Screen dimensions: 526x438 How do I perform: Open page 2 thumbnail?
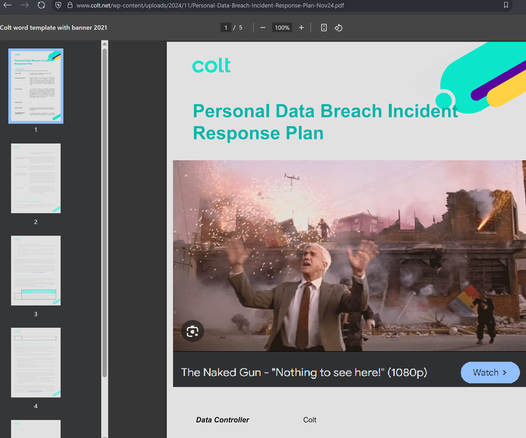[36, 178]
